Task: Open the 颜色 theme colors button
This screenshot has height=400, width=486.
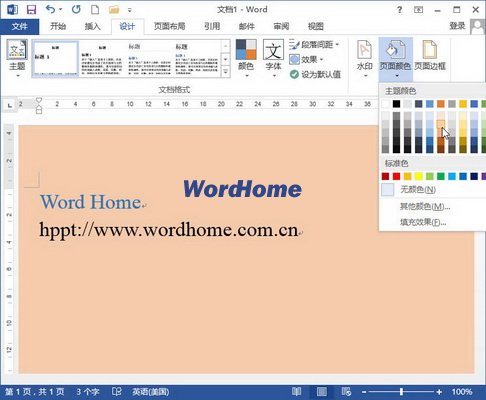Action: [x=246, y=59]
